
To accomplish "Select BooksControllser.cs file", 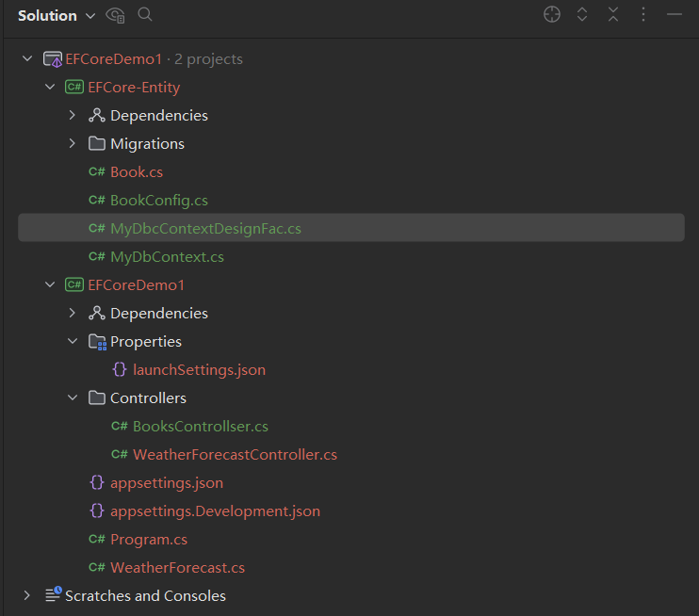I will (x=200, y=427).
